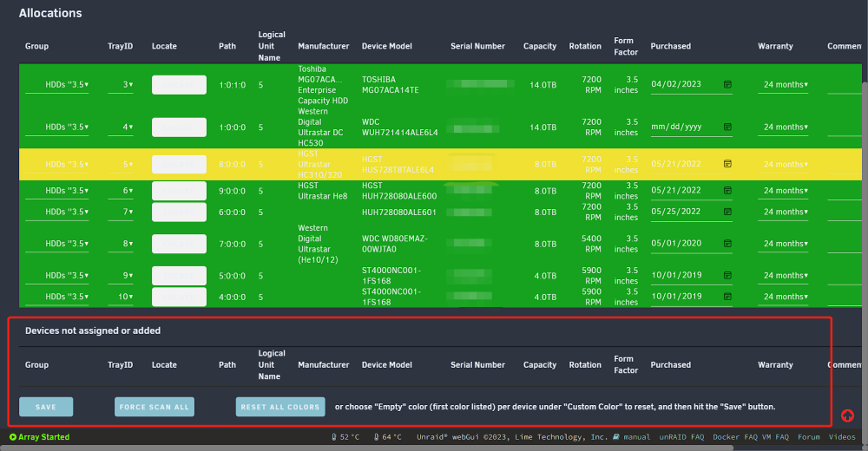
Task: Open the Group dropdown for tray 3
Action: click(57, 85)
